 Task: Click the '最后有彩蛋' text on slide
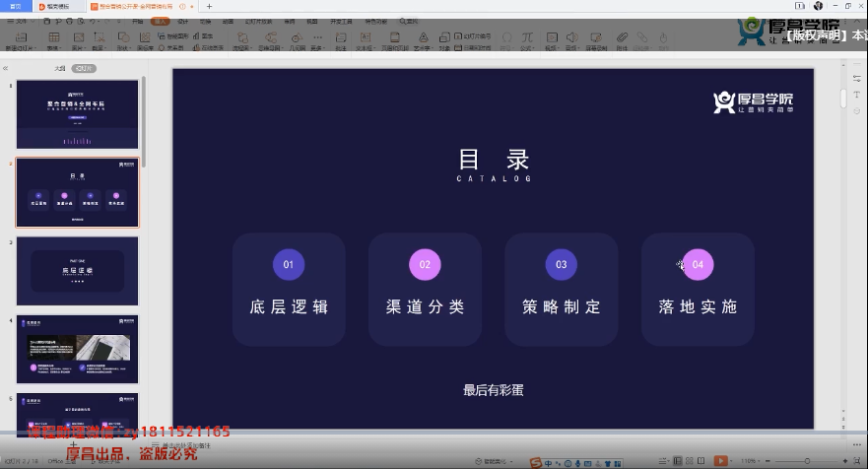494,390
